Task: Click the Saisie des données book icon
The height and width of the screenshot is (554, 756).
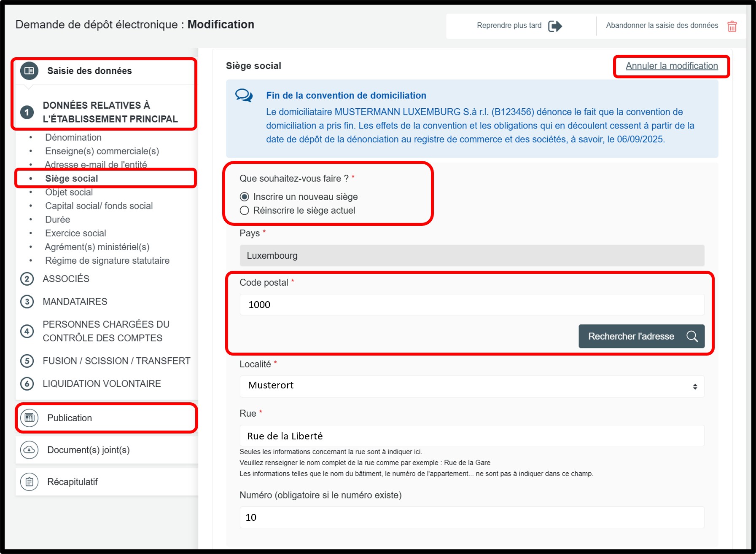Action: point(29,71)
